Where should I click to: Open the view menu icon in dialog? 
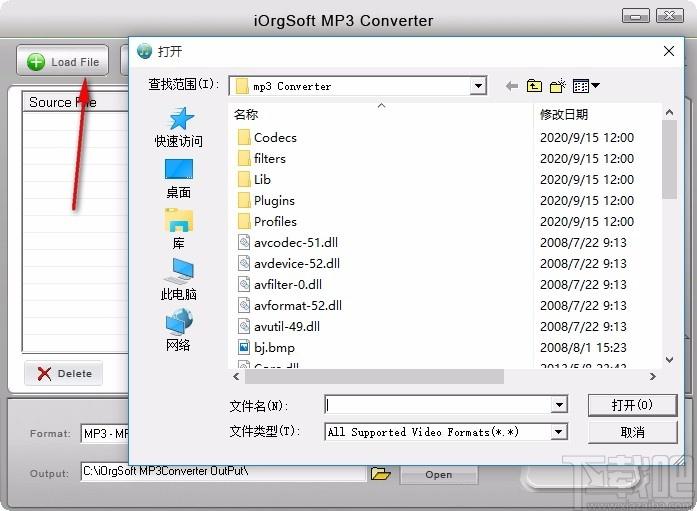point(586,86)
